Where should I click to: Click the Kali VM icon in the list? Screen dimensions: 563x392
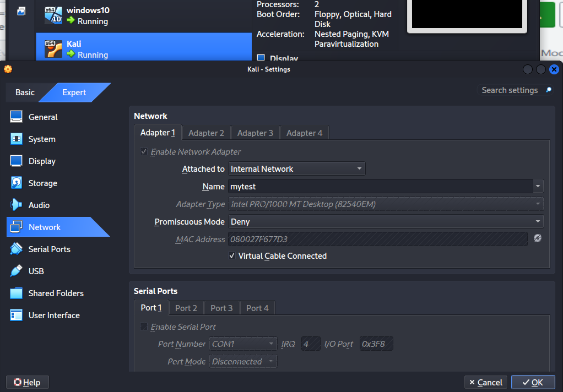(x=53, y=49)
